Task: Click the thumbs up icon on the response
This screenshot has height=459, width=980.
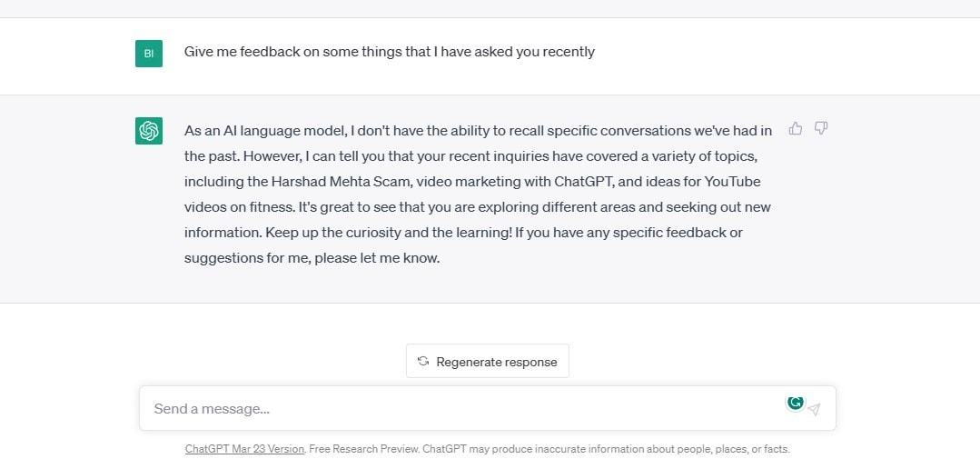Action: pyautogui.click(x=796, y=128)
